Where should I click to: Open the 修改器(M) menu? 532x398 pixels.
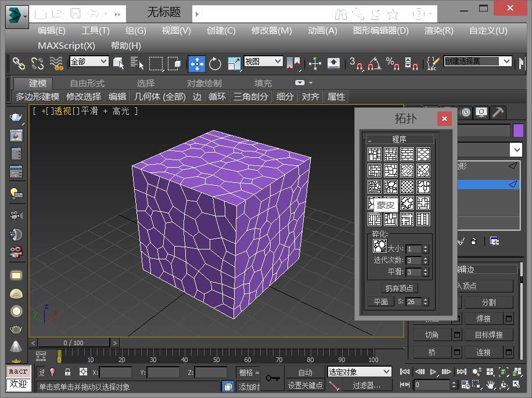tap(271, 31)
